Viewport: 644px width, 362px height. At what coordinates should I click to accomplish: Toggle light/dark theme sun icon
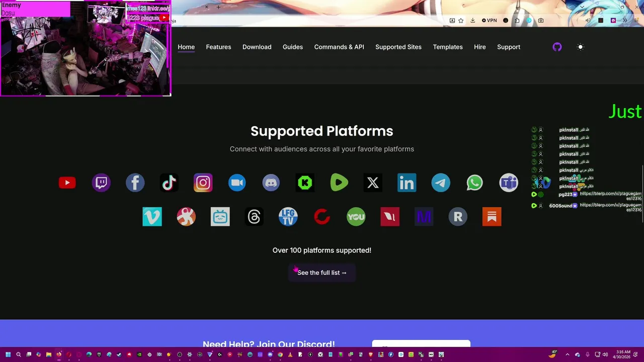coord(580,47)
